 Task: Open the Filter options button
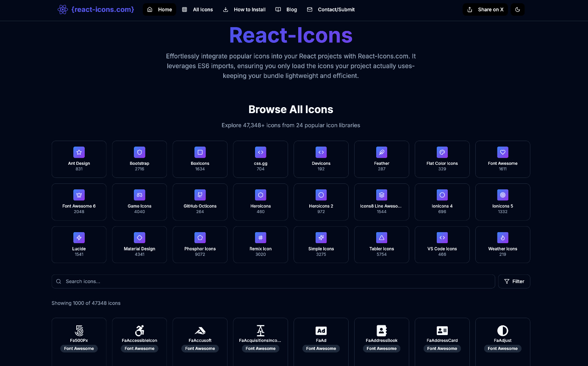point(514,281)
